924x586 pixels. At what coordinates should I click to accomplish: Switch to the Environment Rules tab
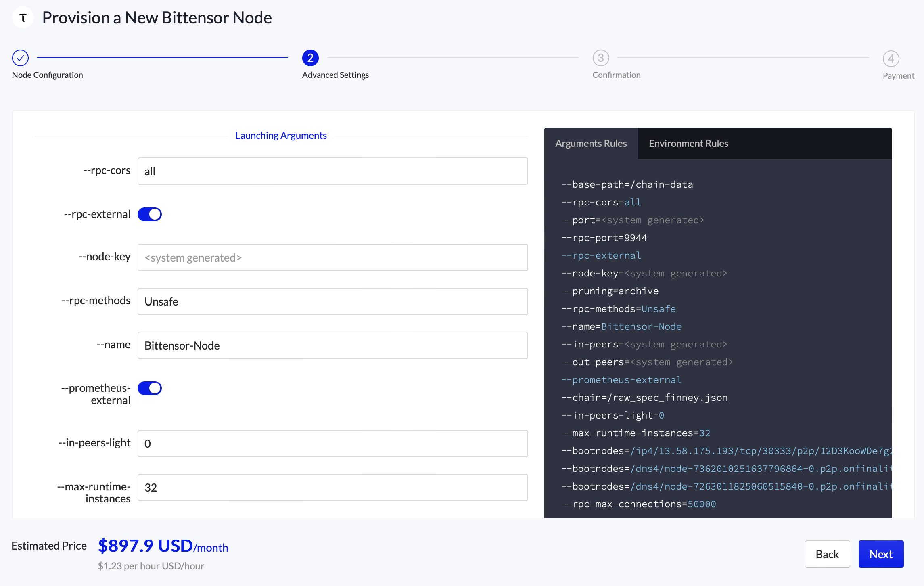pyautogui.click(x=688, y=143)
